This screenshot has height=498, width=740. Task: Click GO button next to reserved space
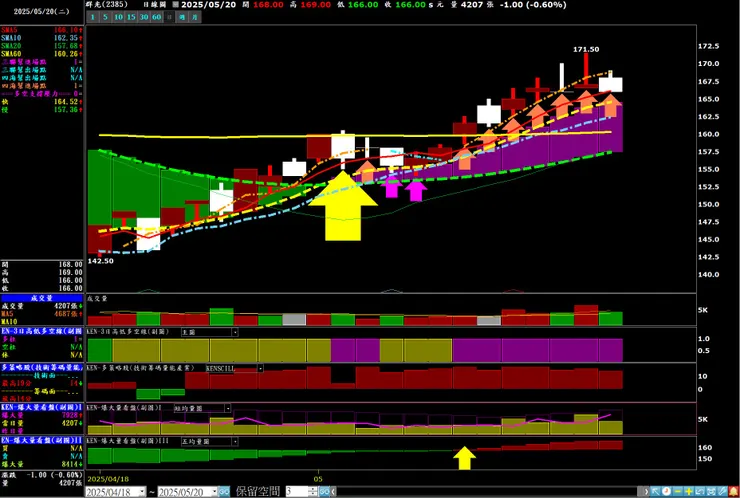pos(324,491)
